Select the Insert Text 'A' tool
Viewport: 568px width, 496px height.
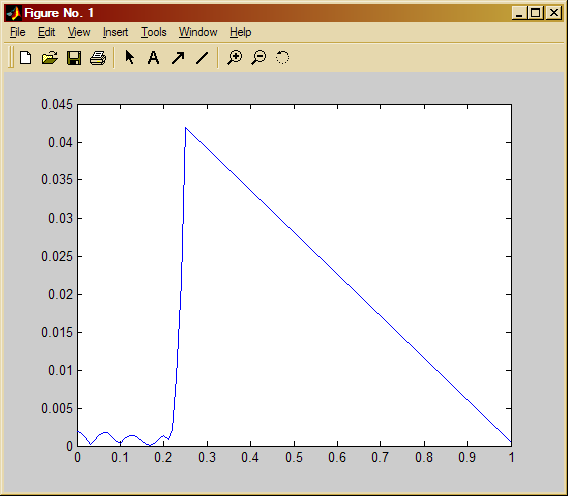[154, 58]
